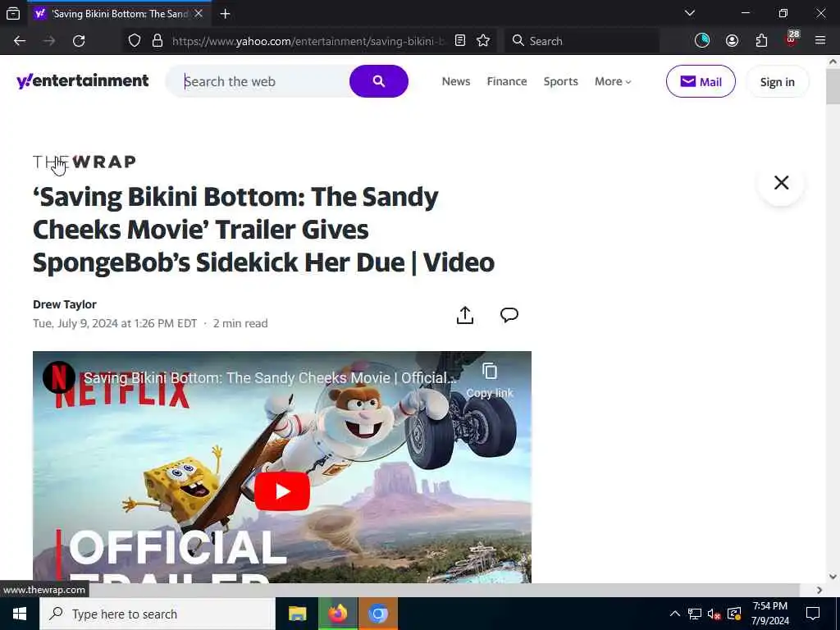Open article comments bubble icon
The image size is (840, 630).
tap(509, 315)
